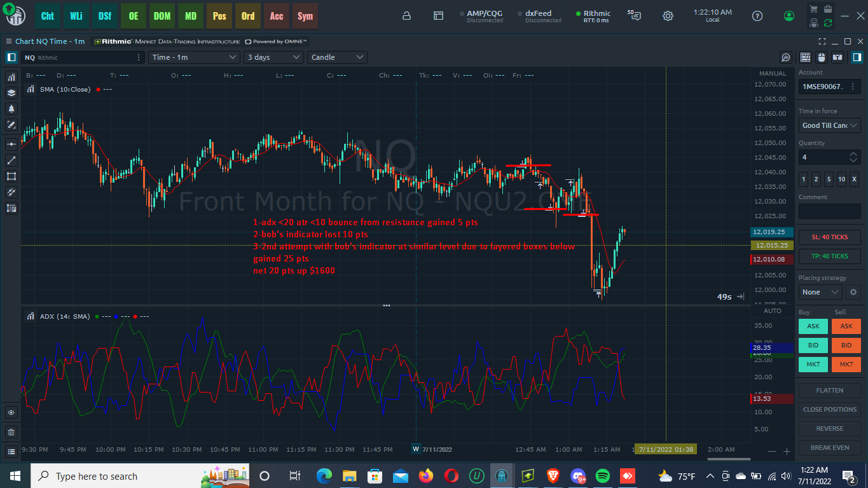Open the bottom-left list icon
The width and height of the screenshot is (868, 488).
click(11, 452)
